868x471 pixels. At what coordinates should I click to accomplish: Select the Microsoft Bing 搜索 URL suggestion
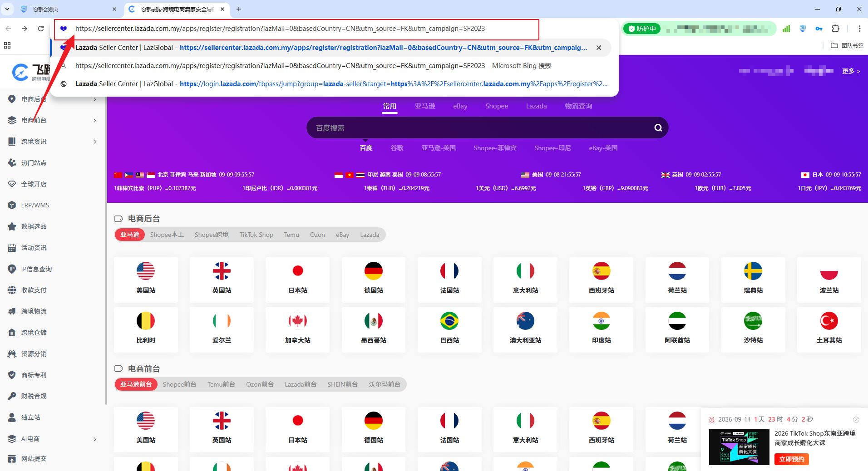313,66
